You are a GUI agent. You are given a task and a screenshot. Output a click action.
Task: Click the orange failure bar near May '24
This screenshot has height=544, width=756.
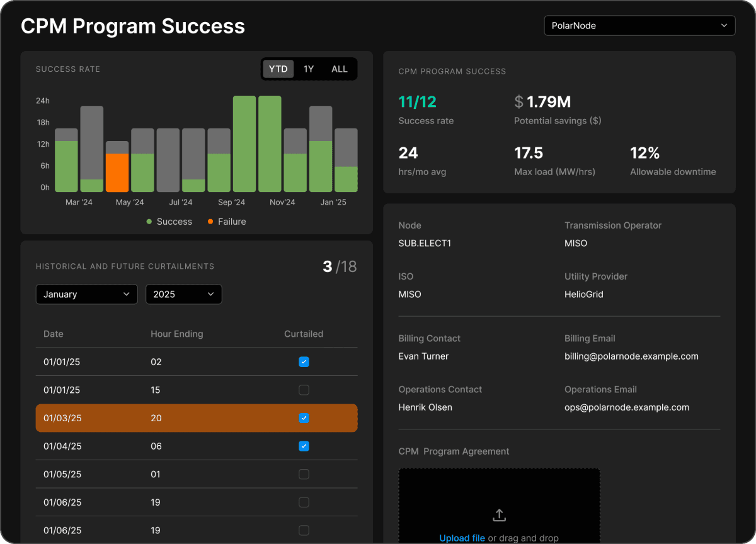click(x=117, y=167)
